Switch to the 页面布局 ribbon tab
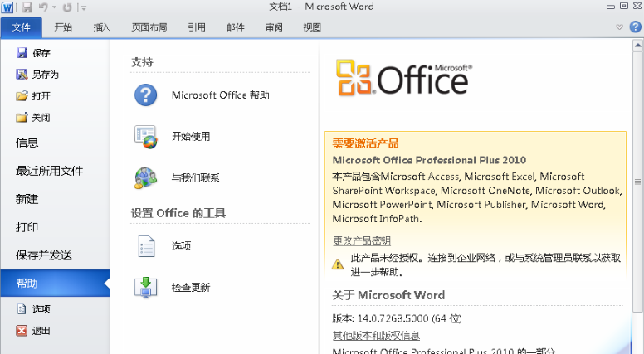 pyautogui.click(x=149, y=27)
